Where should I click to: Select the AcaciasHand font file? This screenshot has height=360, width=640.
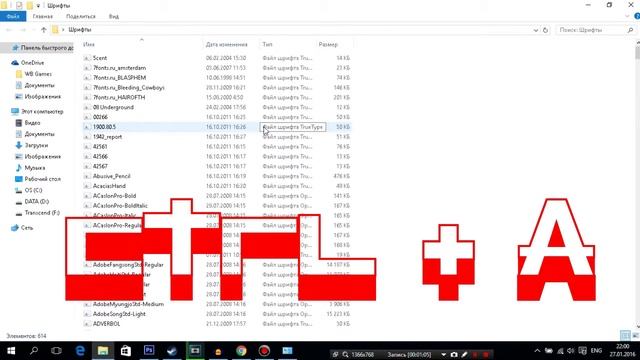(x=109, y=186)
